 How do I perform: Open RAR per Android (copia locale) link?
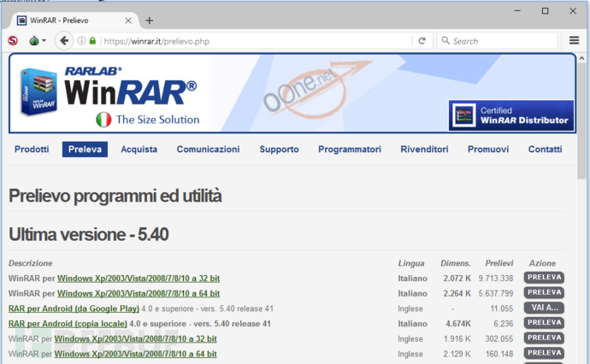68,324
